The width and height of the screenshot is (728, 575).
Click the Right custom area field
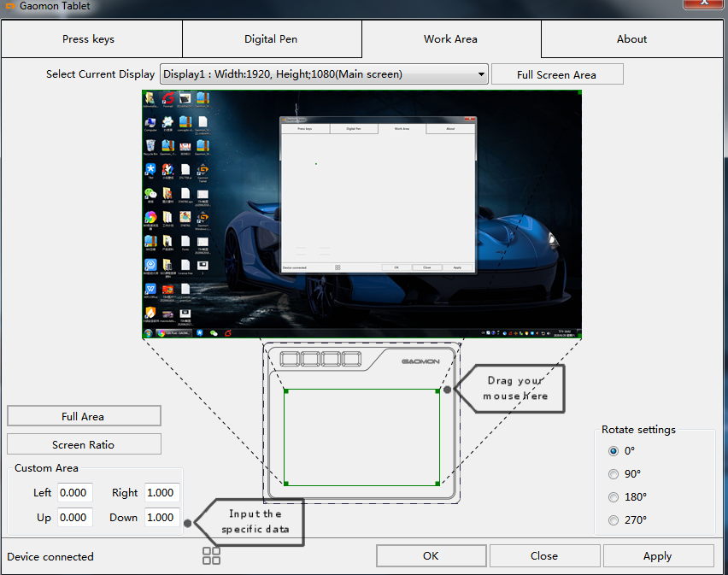click(162, 492)
